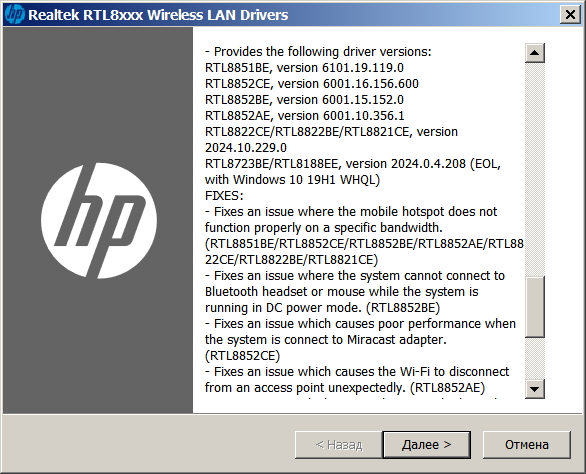Click the scrollbar track below the thumb
This screenshot has height=474, width=586.
click(534, 358)
